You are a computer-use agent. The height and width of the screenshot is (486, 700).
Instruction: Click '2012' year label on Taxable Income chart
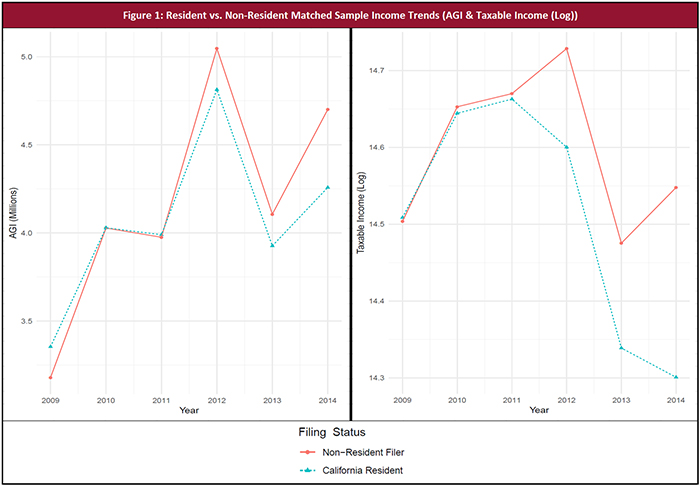(567, 400)
